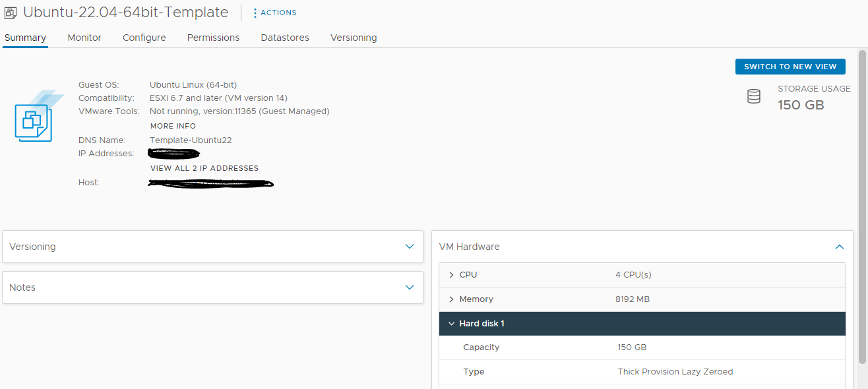The height and width of the screenshot is (389, 868).
Task: Switch to the Monitor tab
Action: (84, 38)
